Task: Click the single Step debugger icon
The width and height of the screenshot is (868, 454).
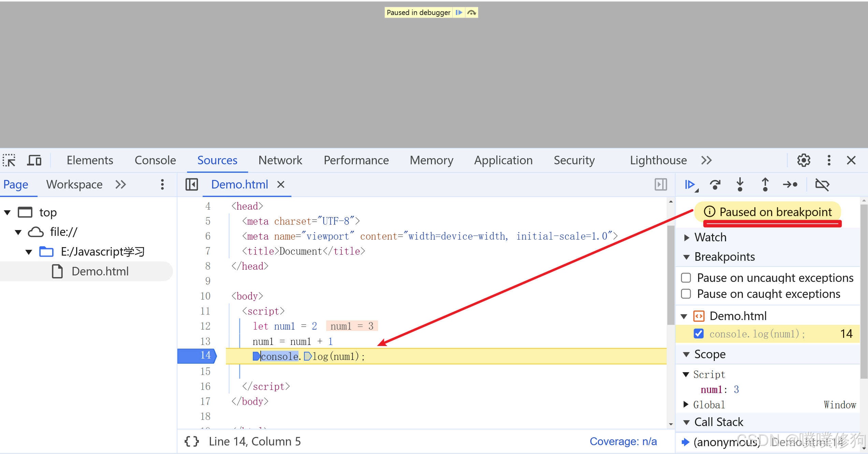Action: coord(790,185)
